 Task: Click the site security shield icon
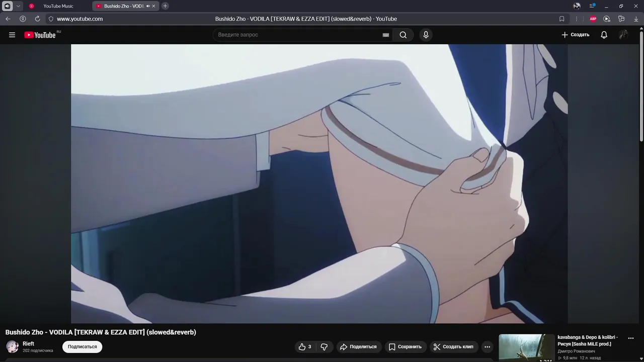51,19
